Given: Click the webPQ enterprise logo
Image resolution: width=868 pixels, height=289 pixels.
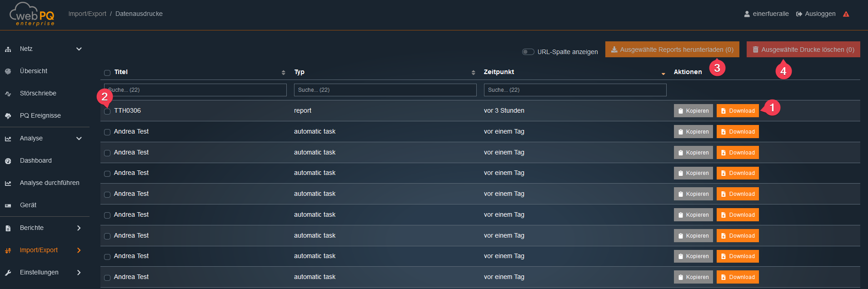Looking at the screenshot, I should tap(32, 14).
